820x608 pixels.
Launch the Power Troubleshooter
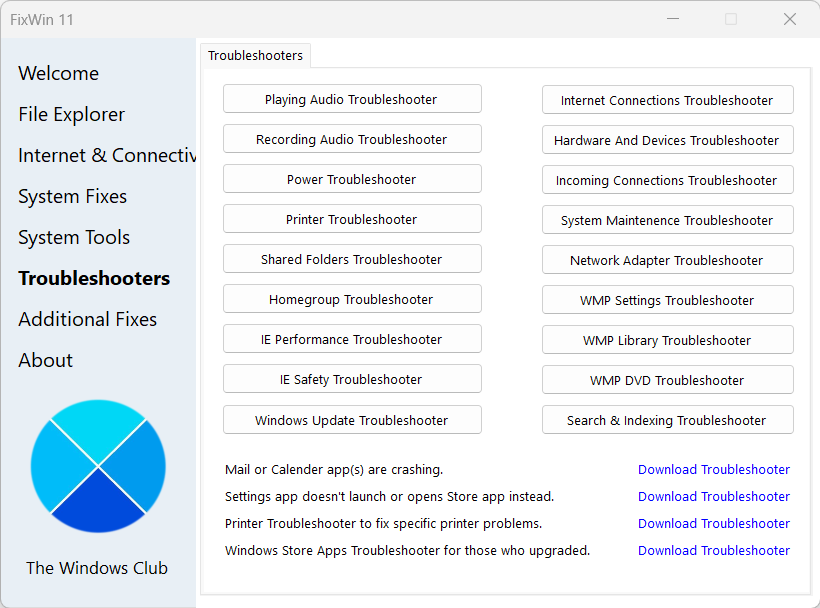352,179
